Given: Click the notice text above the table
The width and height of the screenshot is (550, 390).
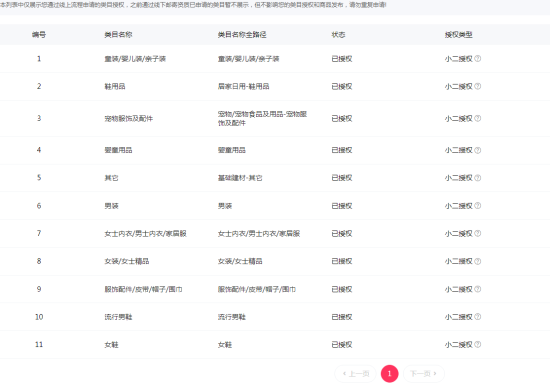Looking at the screenshot, I should coord(193,5).
